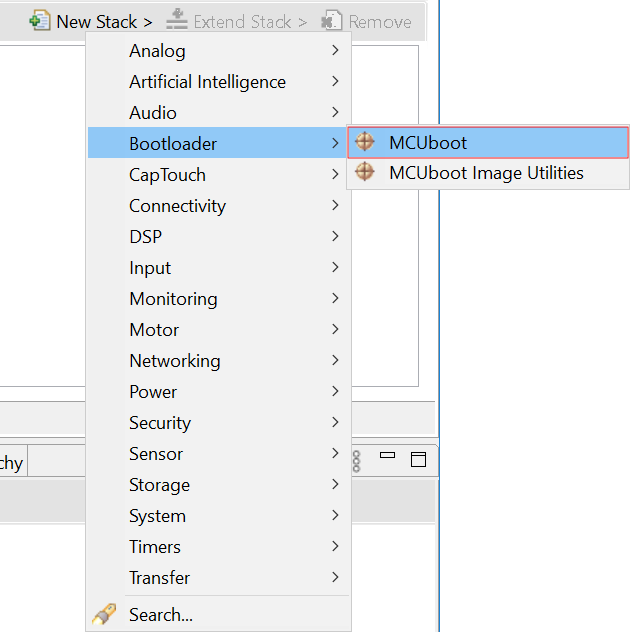Click the Remove stack icon
Screen dimensions: 631x632
[332, 21]
